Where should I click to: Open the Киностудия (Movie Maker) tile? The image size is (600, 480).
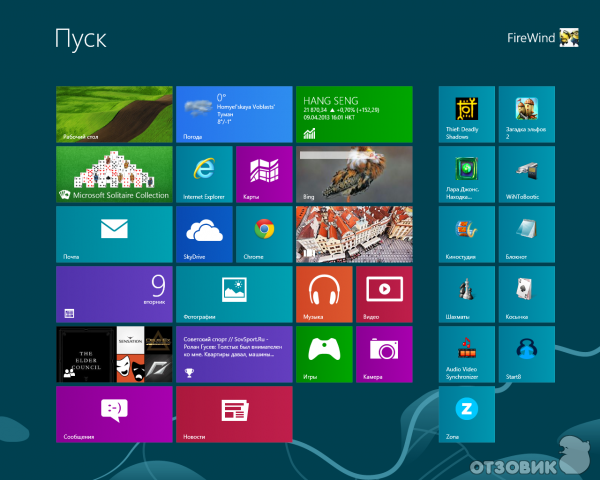point(466,234)
